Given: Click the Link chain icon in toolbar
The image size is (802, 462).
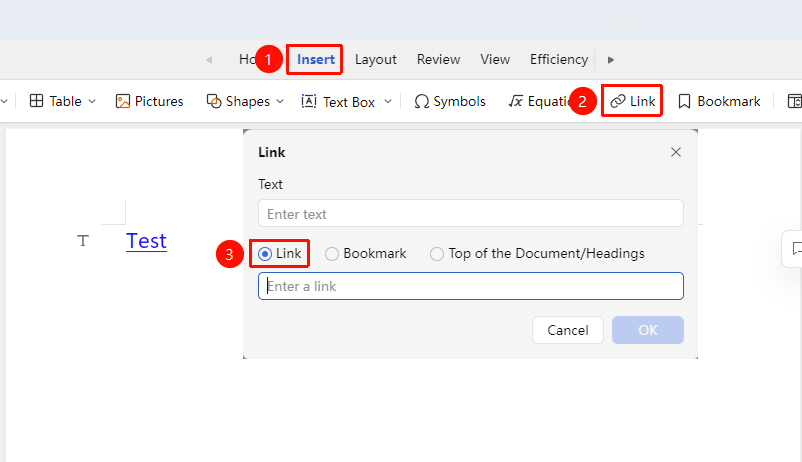Looking at the screenshot, I should [x=618, y=101].
